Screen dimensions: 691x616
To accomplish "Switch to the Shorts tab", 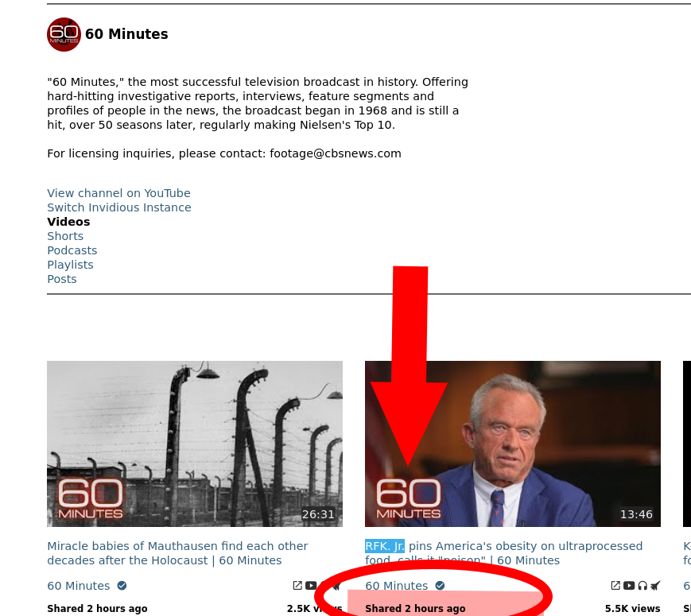I will tap(65, 236).
